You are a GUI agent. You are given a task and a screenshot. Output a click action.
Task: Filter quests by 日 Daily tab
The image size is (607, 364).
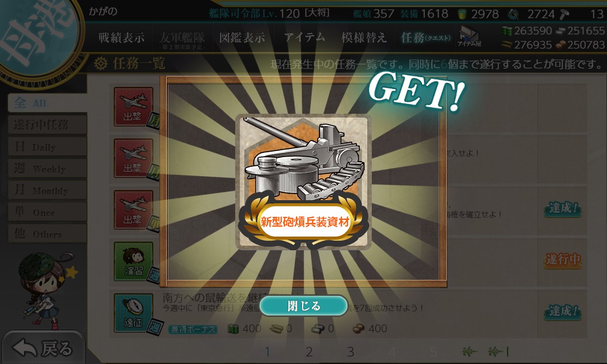pyautogui.click(x=47, y=147)
